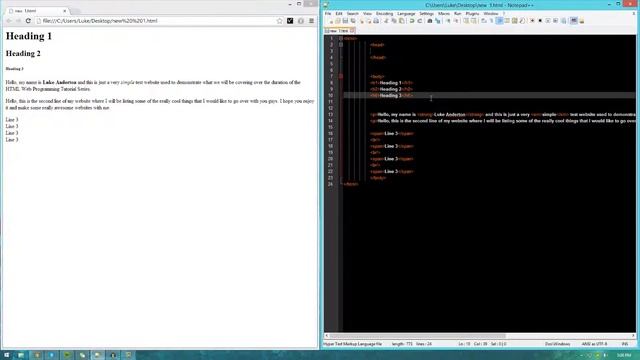Click the Close All toolbar icon
The height and width of the screenshot is (360, 640).
(x=369, y=20)
